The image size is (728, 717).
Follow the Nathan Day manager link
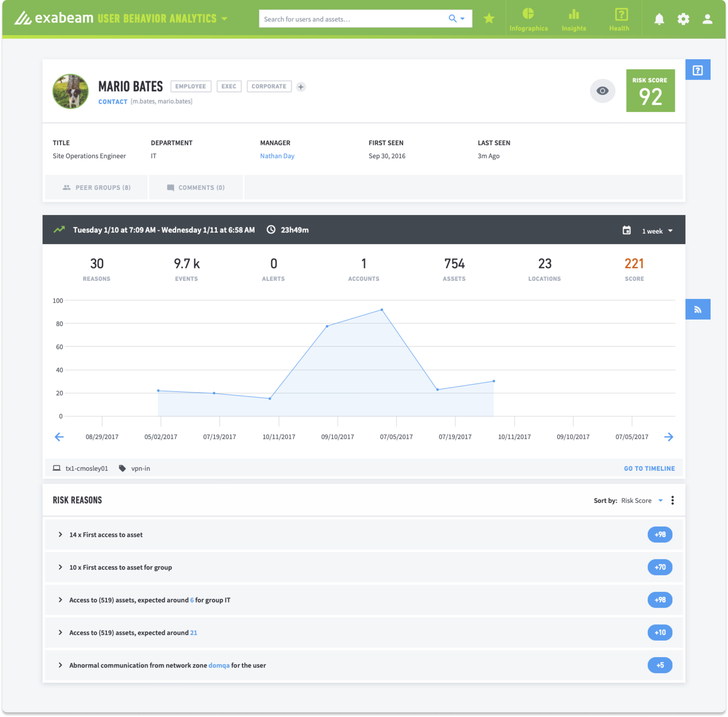click(277, 156)
